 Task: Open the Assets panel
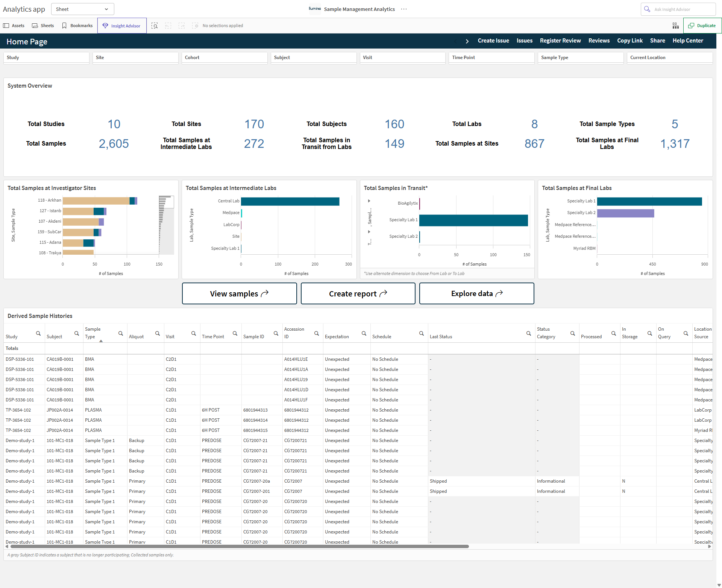pos(14,26)
